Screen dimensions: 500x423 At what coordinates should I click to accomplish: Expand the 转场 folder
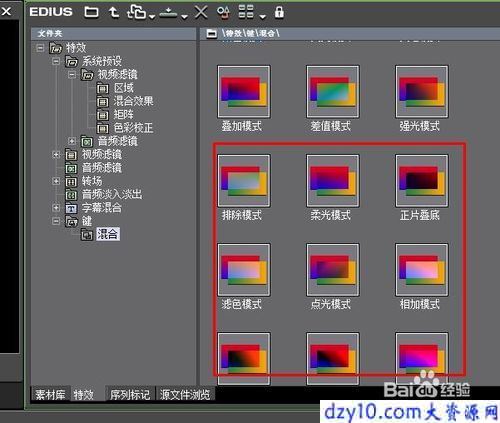click(56, 181)
